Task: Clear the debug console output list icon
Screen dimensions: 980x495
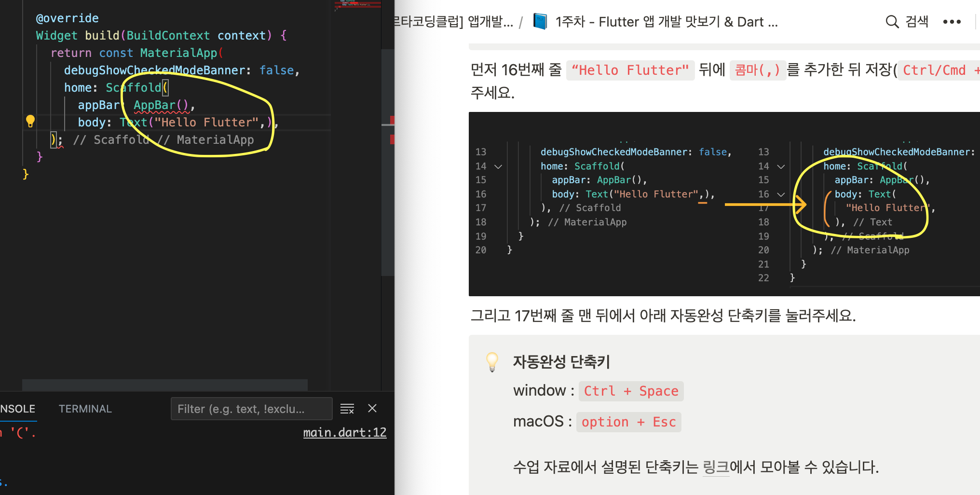Action: click(x=347, y=409)
